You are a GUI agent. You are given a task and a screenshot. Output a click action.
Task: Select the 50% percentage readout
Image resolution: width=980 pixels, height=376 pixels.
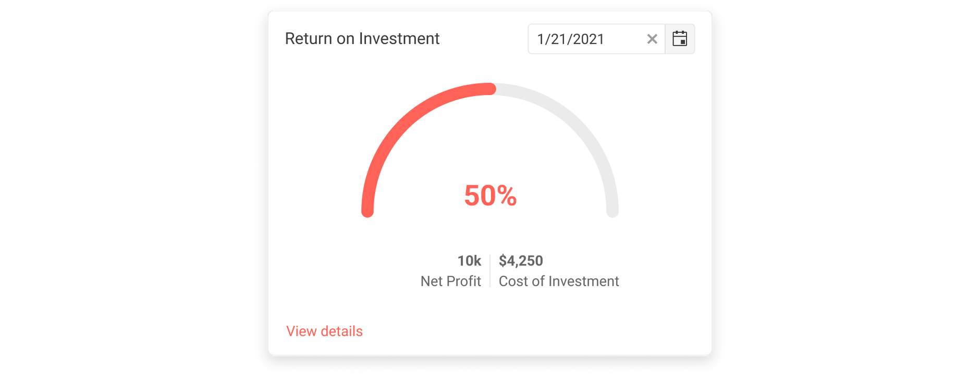[490, 196]
